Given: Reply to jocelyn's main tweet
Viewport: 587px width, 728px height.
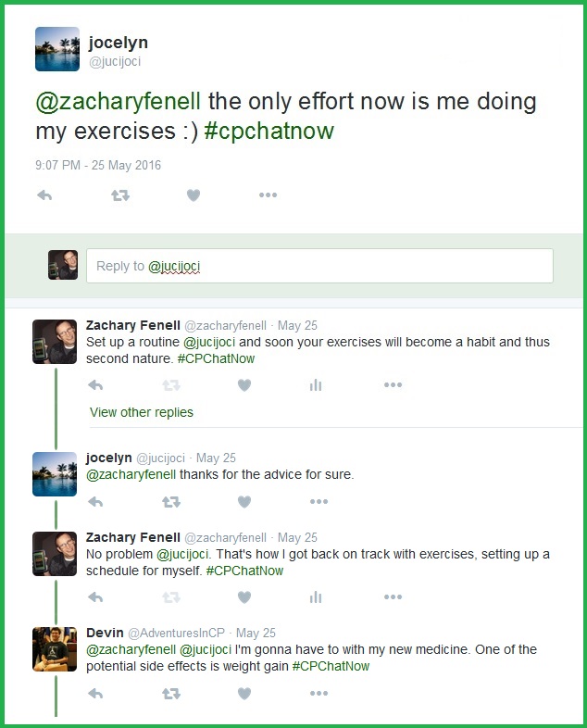Looking at the screenshot, I should [44, 195].
